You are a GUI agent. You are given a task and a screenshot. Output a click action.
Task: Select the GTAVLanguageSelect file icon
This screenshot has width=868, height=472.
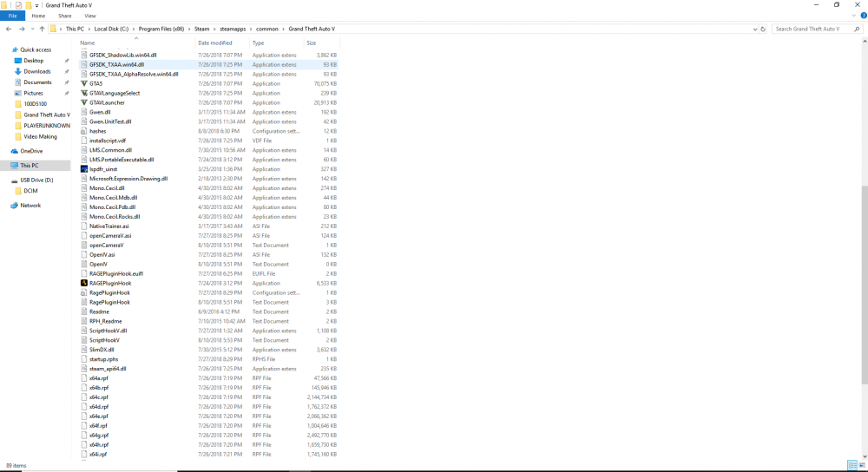[x=84, y=93]
